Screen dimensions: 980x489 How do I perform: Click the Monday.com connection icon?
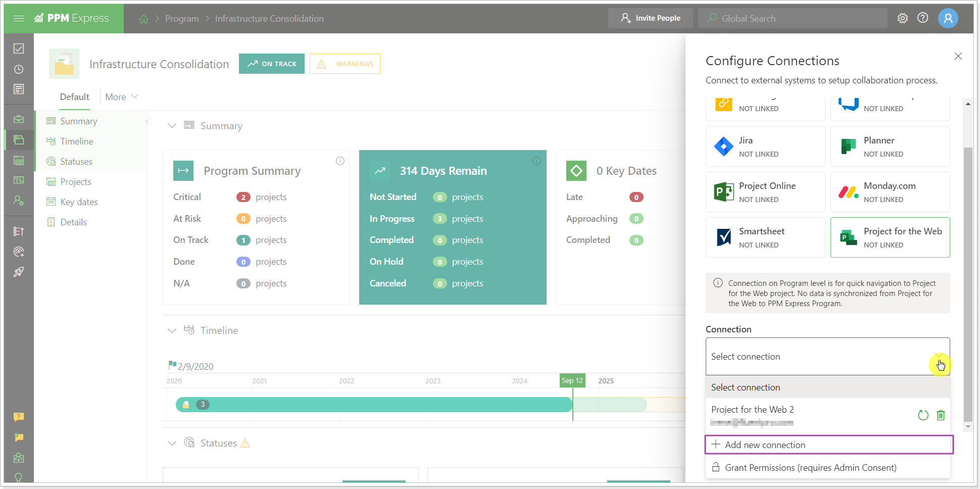tap(848, 192)
